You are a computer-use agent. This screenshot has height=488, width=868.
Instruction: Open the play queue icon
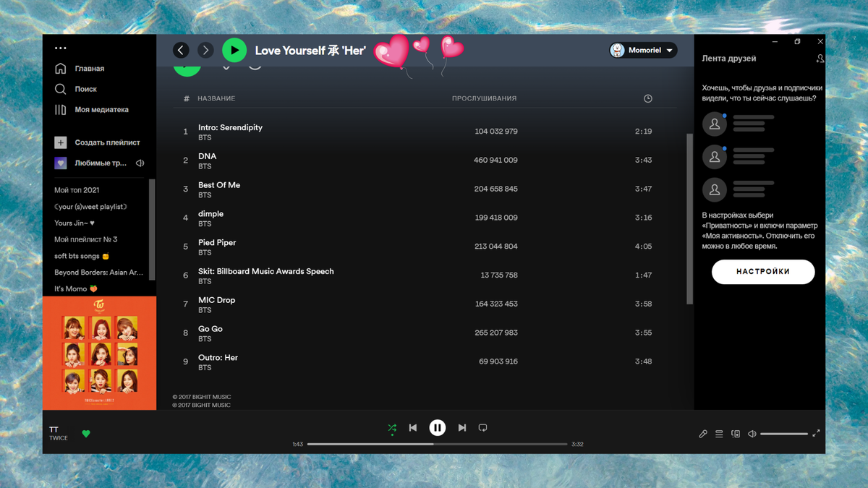[719, 434]
